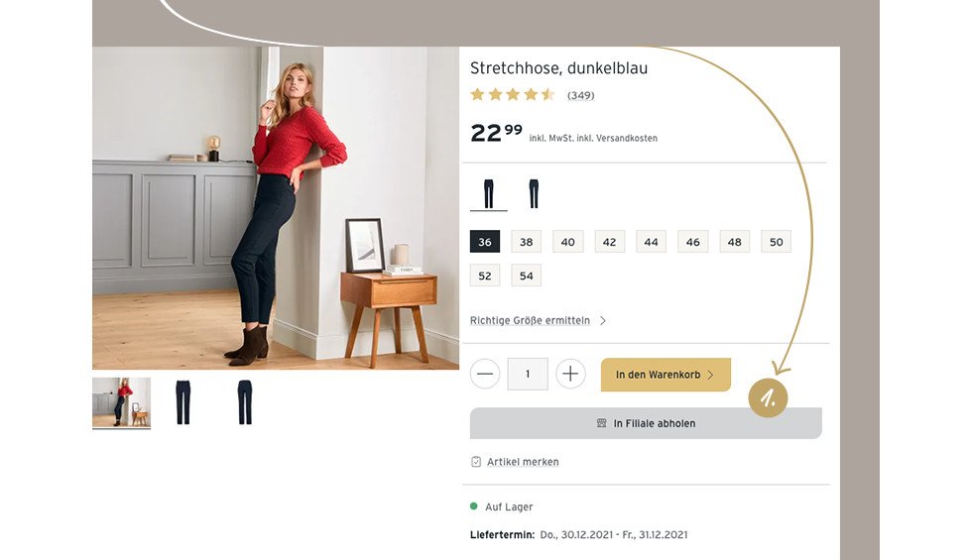The height and width of the screenshot is (560, 972).
Task: Show the second trousers thumbnail
Action: pos(245,402)
